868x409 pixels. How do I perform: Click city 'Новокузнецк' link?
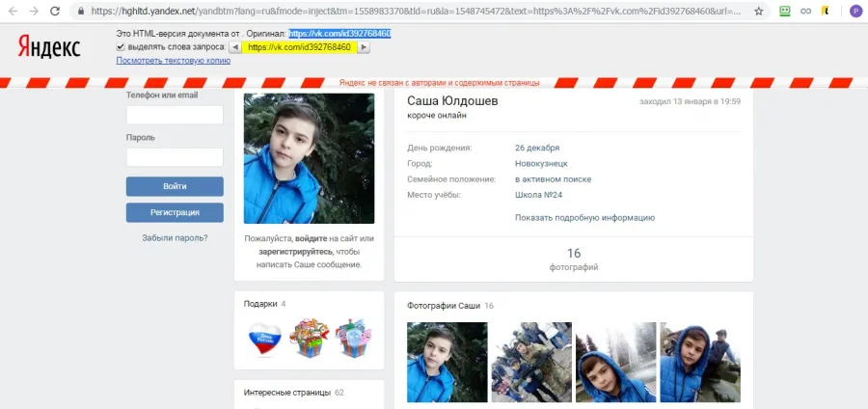click(x=541, y=164)
